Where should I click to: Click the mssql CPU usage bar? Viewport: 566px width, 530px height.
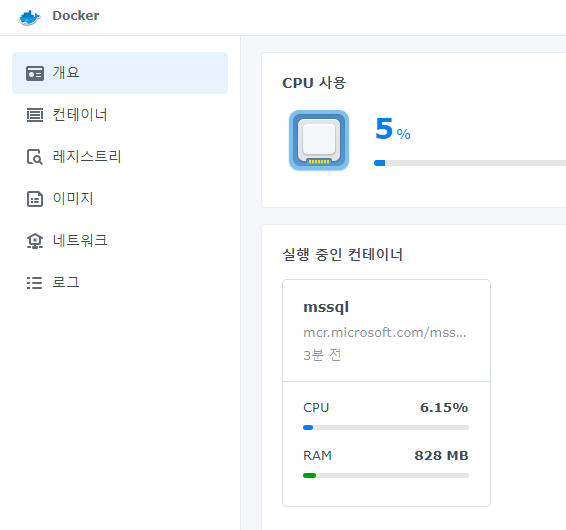click(x=386, y=427)
